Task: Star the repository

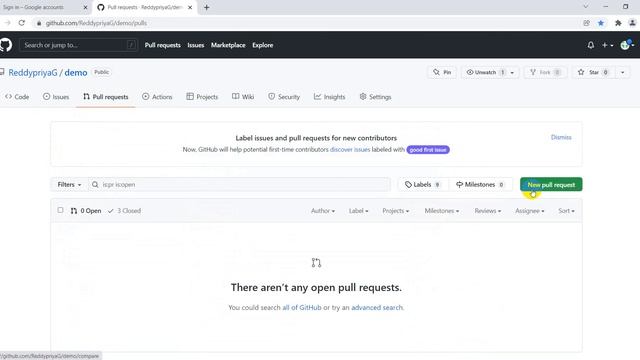Action: (x=593, y=72)
